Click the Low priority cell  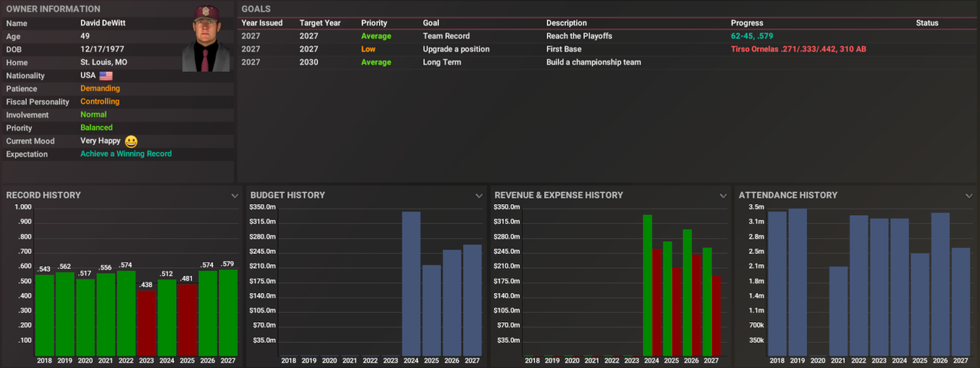click(368, 49)
